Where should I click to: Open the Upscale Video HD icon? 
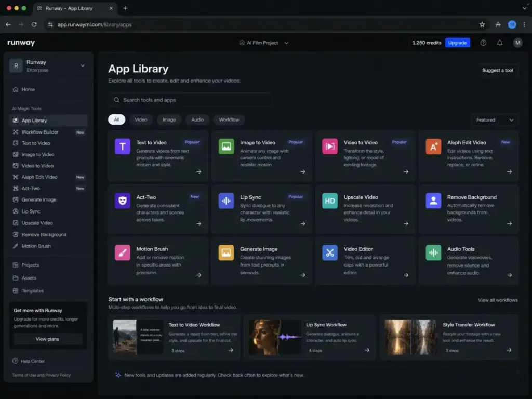point(330,201)
